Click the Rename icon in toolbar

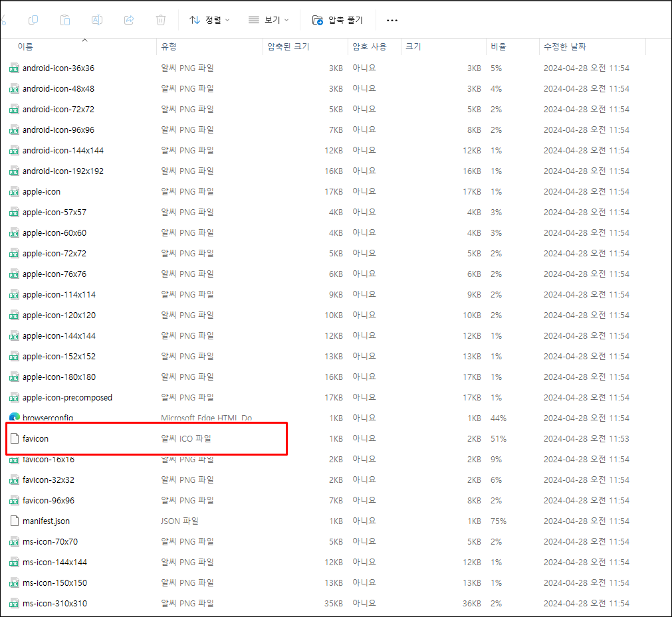(x=97, y=20)
